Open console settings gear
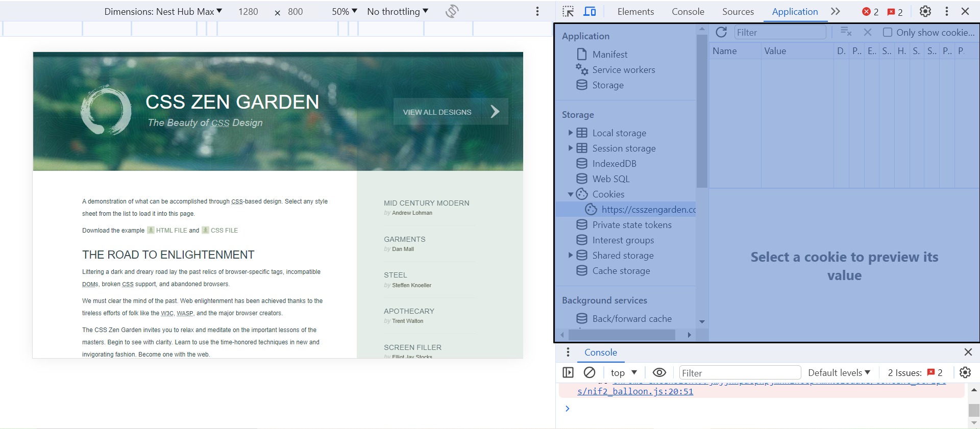Image resolution: width=980 pixels, height=429 pixels. (x=965, y=372)
